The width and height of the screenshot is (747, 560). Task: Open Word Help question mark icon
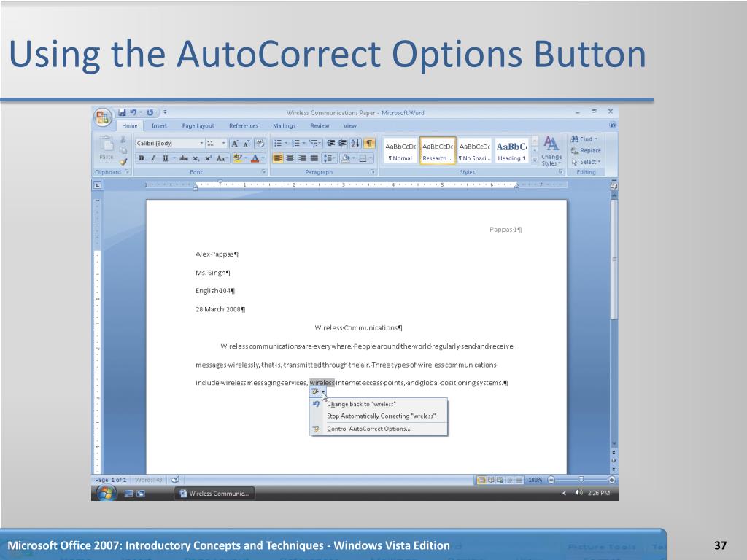coord(613,125)
